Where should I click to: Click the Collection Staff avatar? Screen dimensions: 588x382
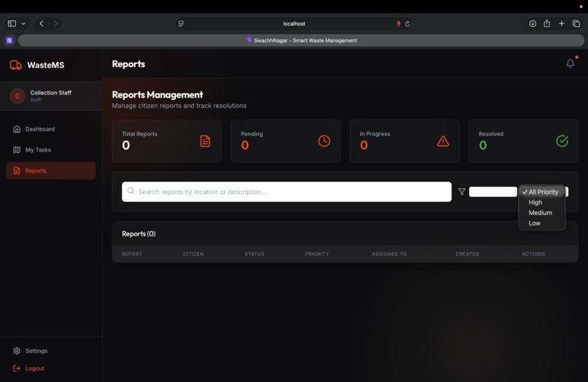[18, 96]
